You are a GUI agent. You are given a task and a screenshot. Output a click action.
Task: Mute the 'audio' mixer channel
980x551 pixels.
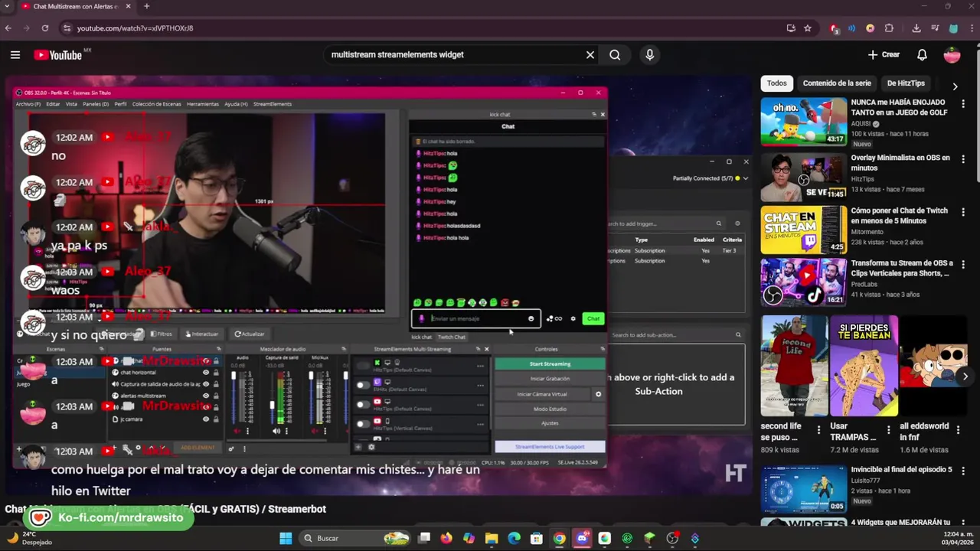coord(237,430)
